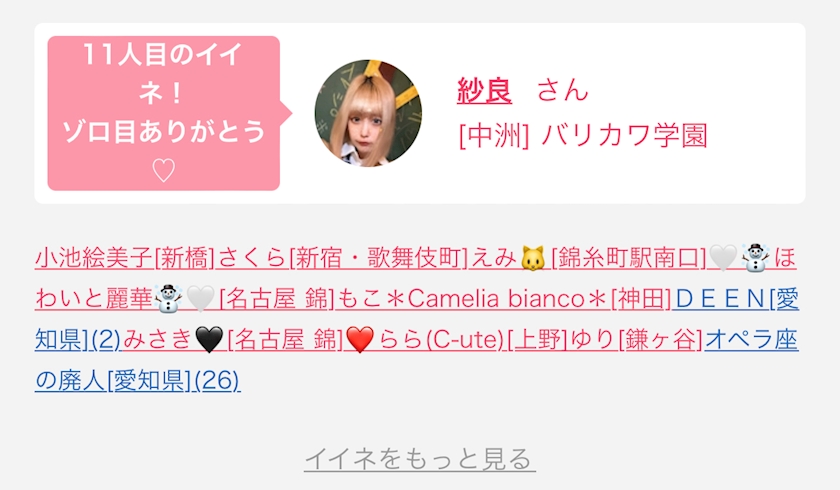This screenshot has height=490, width=840.
Task: Open the blue ＤＥＥＮ user link
Action: coord(719,299)
